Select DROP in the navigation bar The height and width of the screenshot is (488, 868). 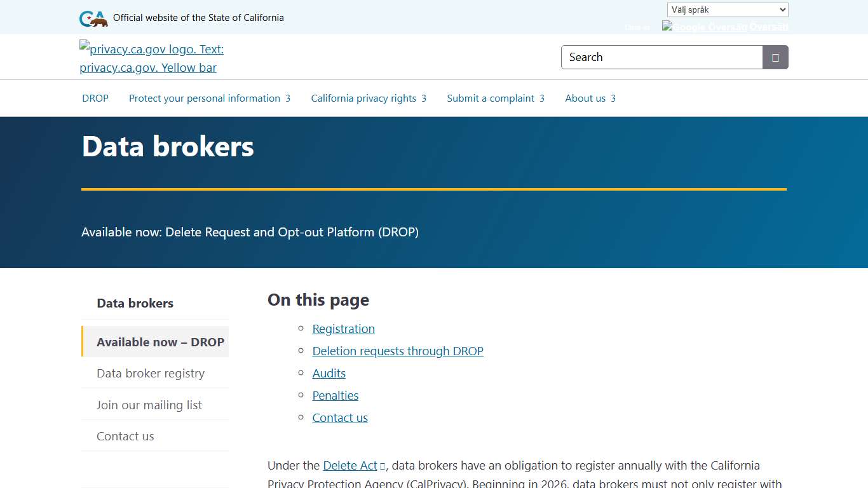click(95, 98)
